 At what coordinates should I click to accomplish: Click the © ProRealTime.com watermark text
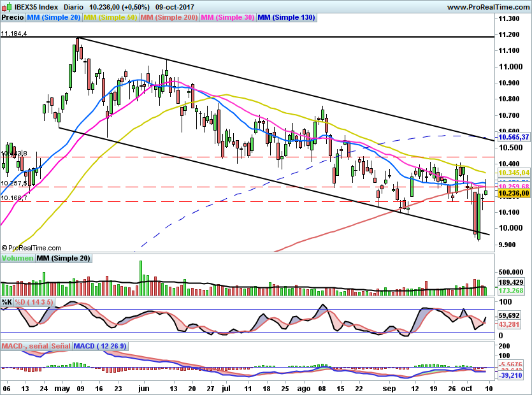coord(31,248)
